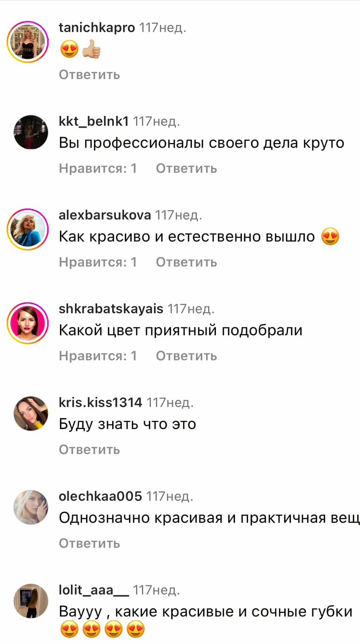Reply to tanichkapro's emoji comment

point(89,75)
